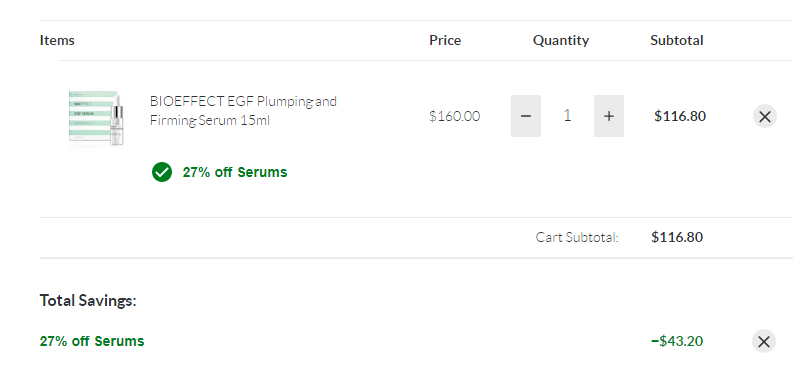
Task: Click the Subtotal column header
Action: click(x=677, y=40)
